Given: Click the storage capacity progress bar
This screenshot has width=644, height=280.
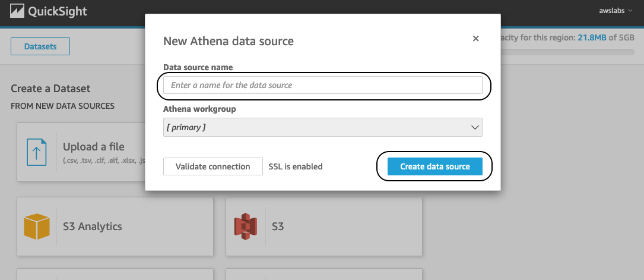Looking at the screenshot, I should click(567, 52).
